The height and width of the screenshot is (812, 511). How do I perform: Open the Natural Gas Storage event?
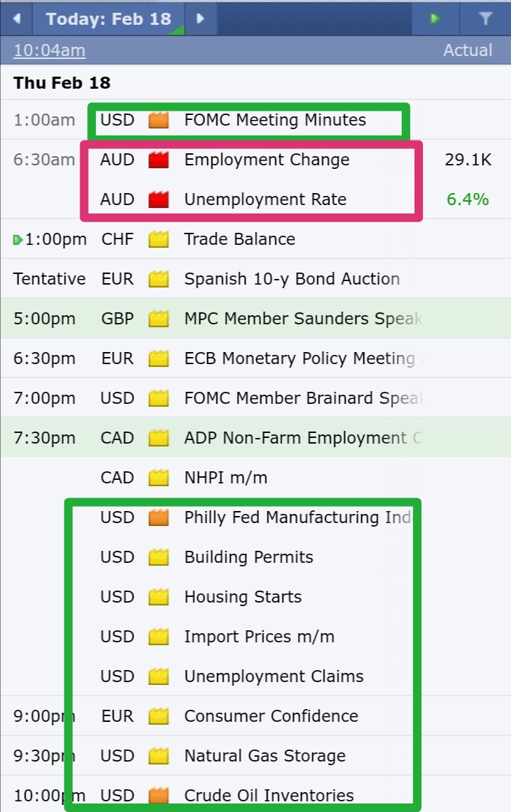tap(265, 756)
